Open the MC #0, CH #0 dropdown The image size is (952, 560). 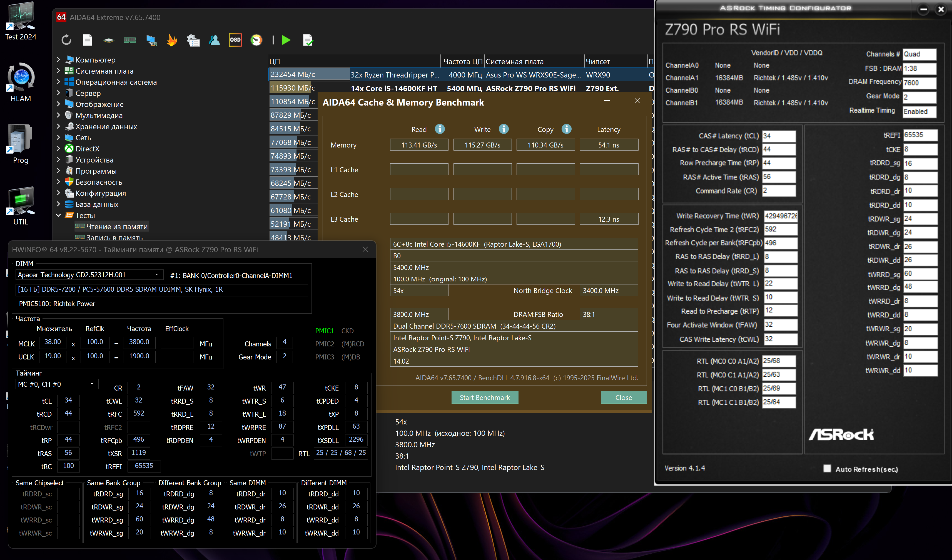[92, 384]
